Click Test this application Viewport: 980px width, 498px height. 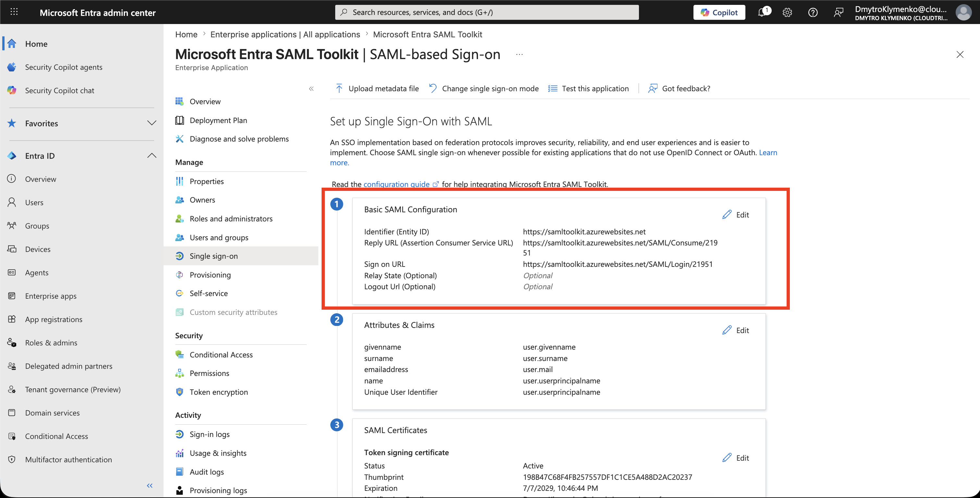point(589,89)
